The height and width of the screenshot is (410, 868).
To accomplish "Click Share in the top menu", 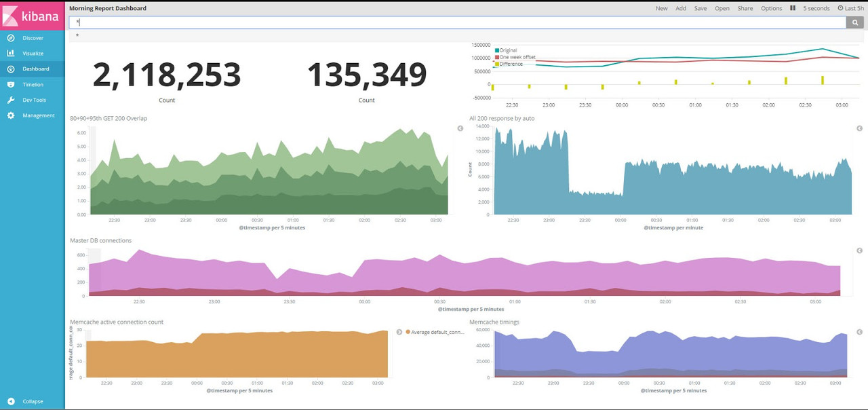I will 745,9.
